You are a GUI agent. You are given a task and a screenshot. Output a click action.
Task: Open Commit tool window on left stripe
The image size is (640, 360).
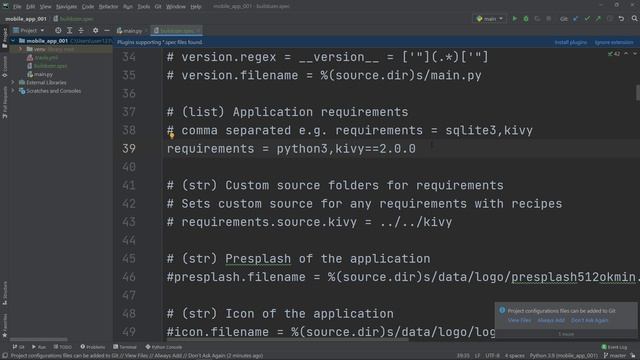(4, 67)
